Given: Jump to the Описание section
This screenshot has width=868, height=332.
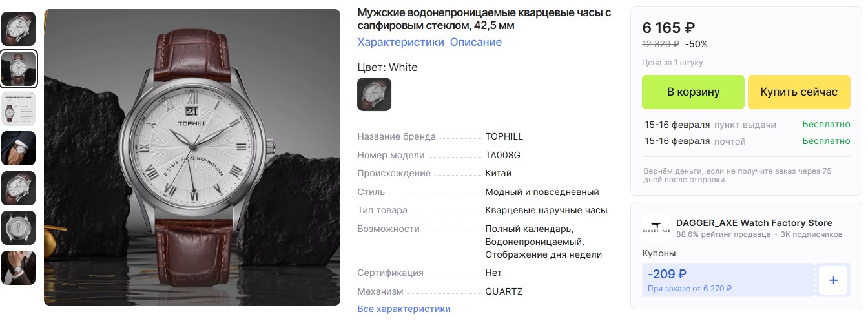Looking at the screenshot, I should [476, 42].
